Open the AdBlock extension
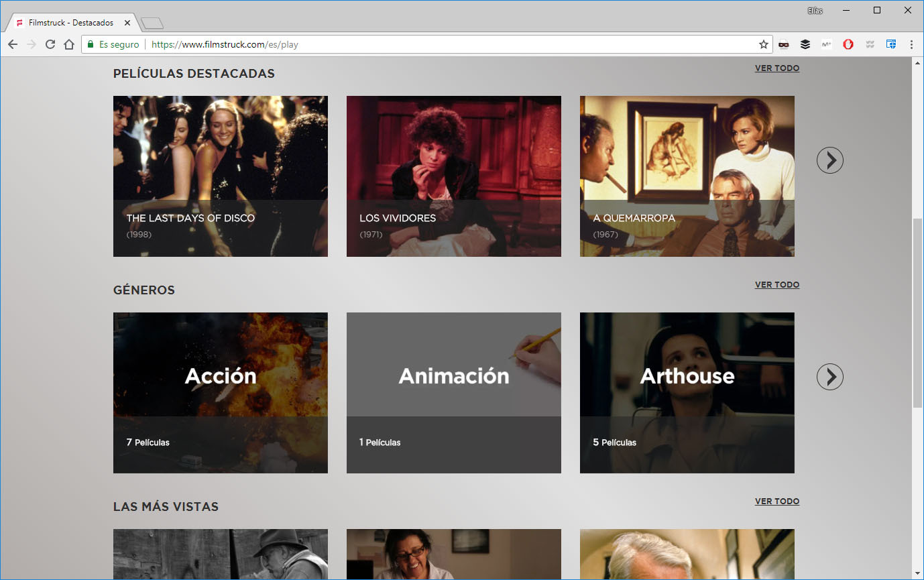924x580 pixels. coord(848,44)
